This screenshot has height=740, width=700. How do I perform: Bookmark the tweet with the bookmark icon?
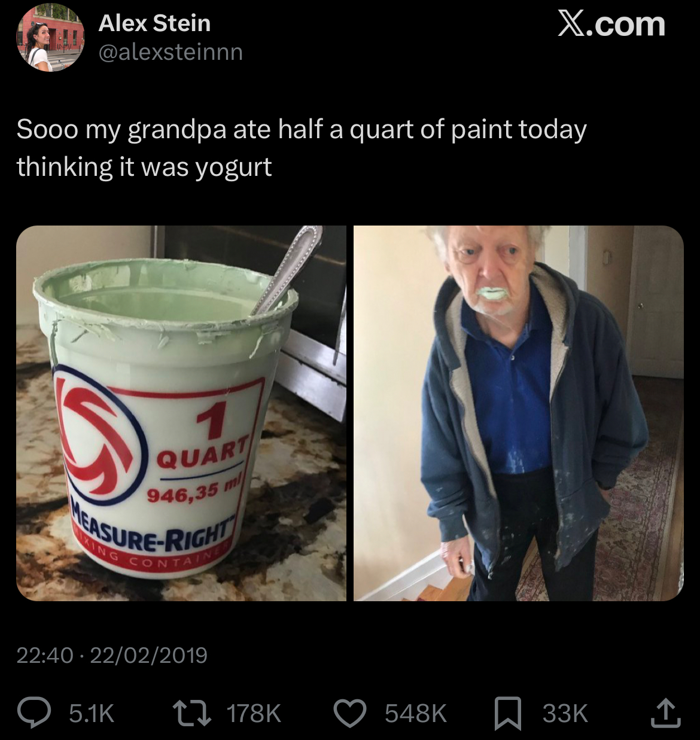[x=509, y=714]
